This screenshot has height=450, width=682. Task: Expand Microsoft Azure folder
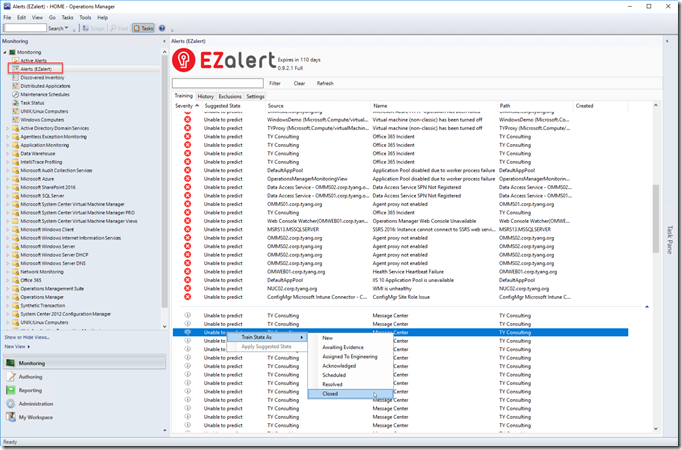click(7, 179)
